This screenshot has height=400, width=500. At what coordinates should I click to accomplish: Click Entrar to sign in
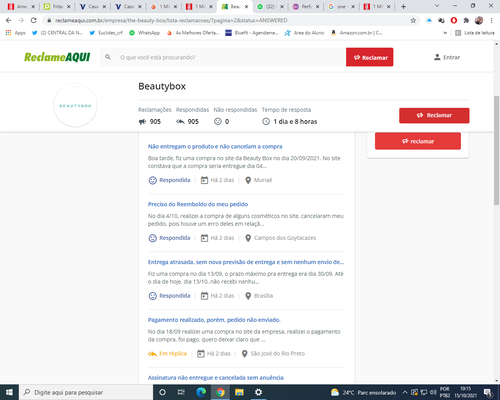tap(447, 57)
